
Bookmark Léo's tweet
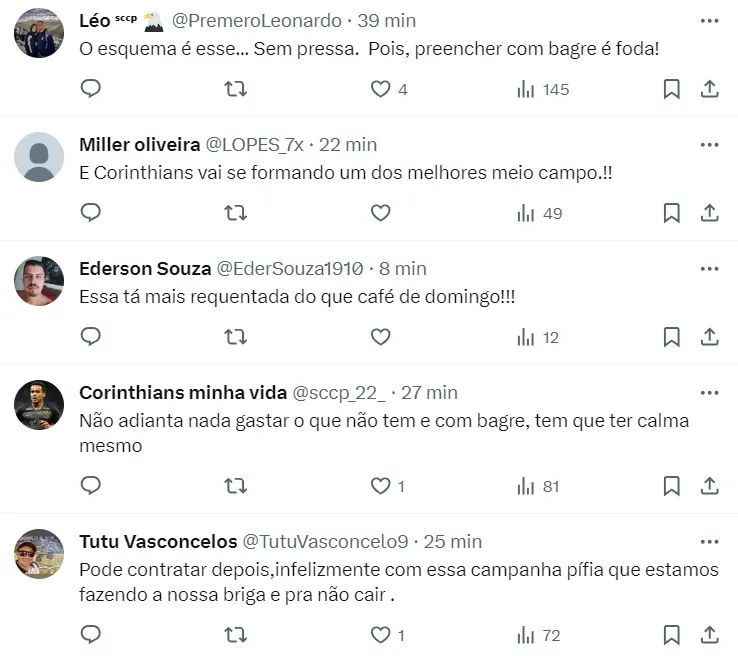[671, 89]
